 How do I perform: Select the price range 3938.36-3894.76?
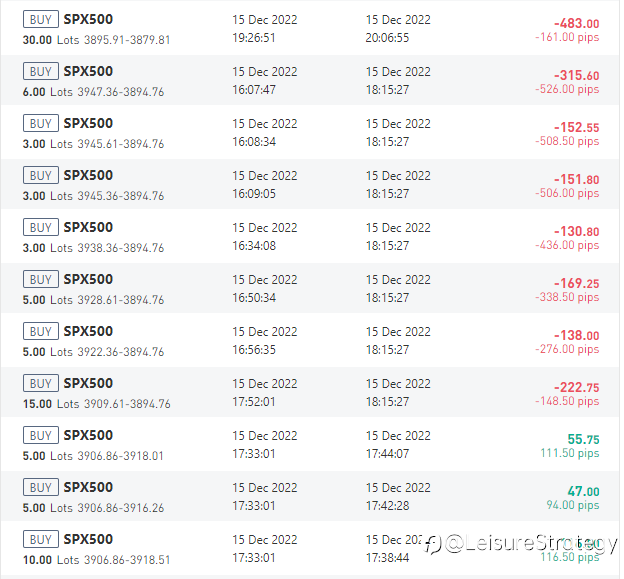pyautogui.click(x=121, y=248)
